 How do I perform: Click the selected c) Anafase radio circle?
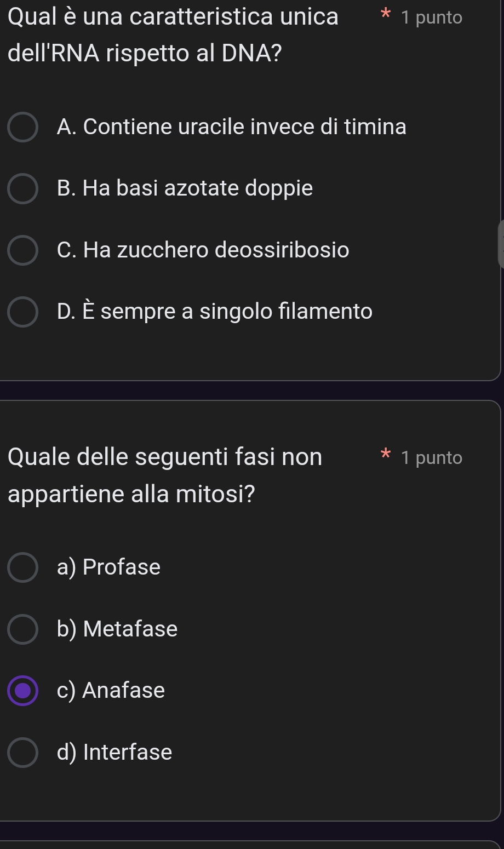pos(23,691)
